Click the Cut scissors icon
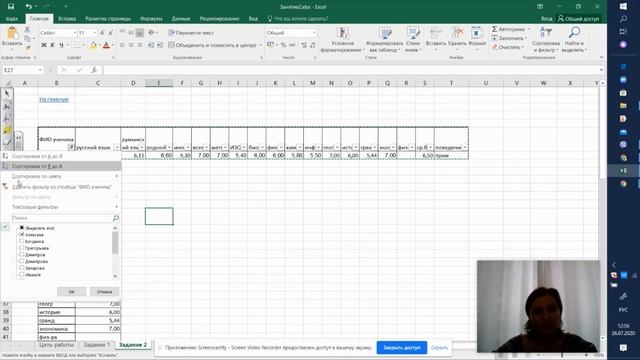 [x=27, y=30]
